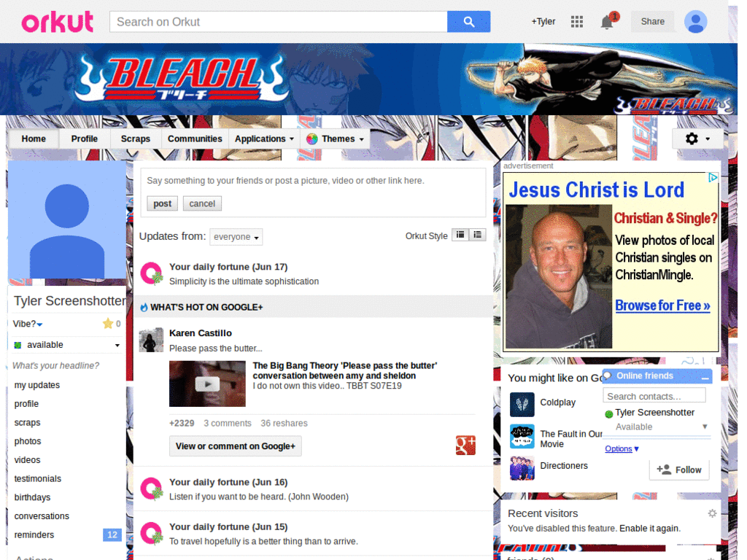
Task: Click the Share button
Action: (x=652, y=21)
